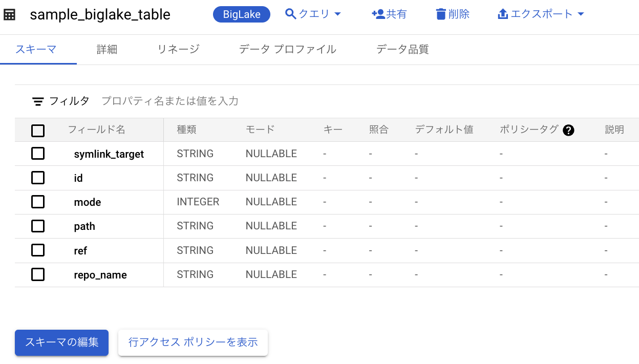Select the mode field row checkbox

tap(38, 202)
